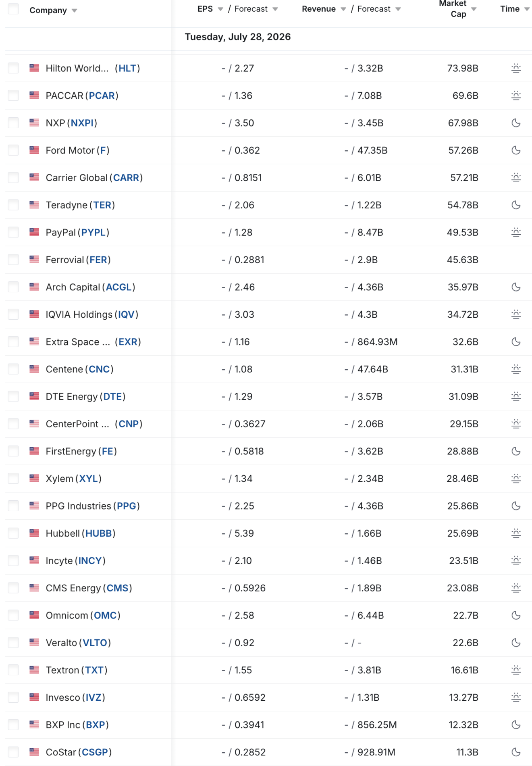The width and height of the screenshot is (532, 766).
Task: Sort by the Revenue column header
Action: click(319, 9)
